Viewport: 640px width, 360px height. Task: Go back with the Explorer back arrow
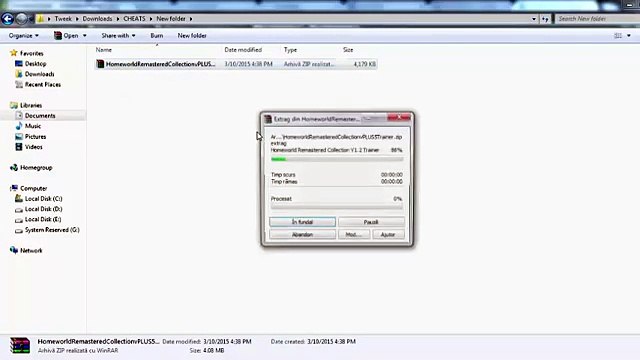pyautogui.click(x=7, y=18)
